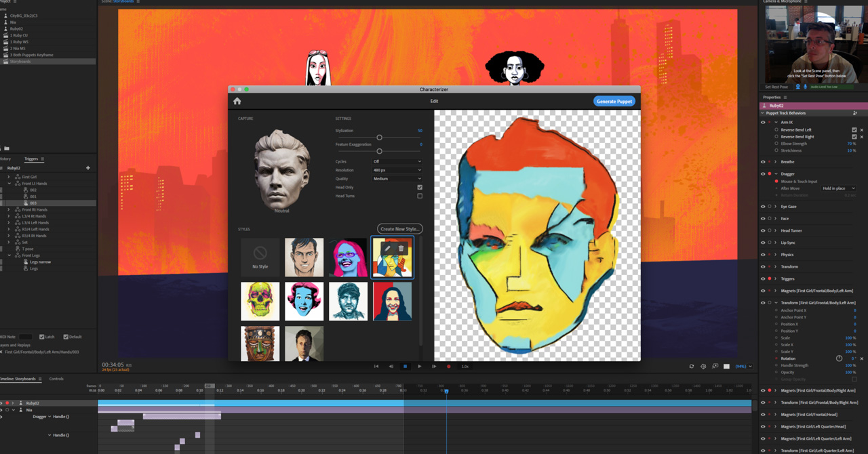Click the Generate Puppet button
868x454 pixels.
[614, 102]
